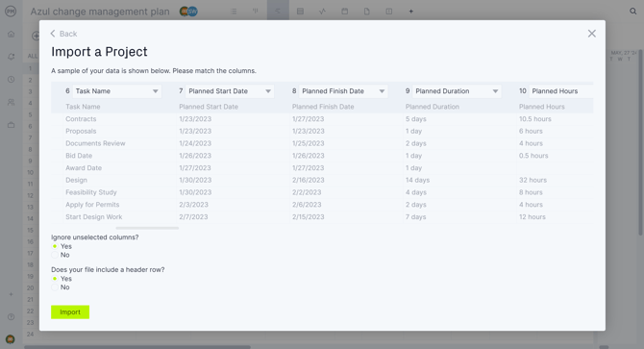Click the 'Feasibility Study' task cell
The width and height of the screenshot is (644, 349).
click(91, 192)
